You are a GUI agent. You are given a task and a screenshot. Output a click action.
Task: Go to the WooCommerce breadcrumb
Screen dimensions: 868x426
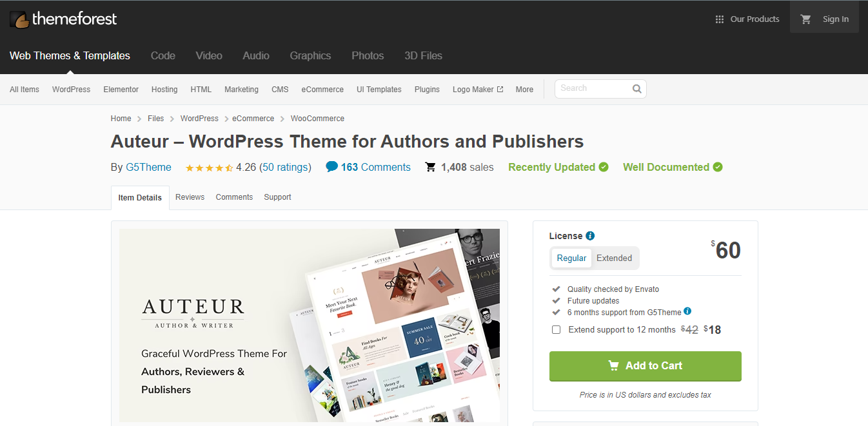click(317, 119)
